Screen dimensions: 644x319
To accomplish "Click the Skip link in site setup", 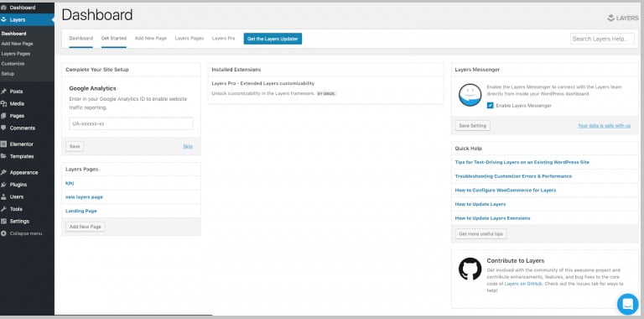I will [x=188, y=146].
